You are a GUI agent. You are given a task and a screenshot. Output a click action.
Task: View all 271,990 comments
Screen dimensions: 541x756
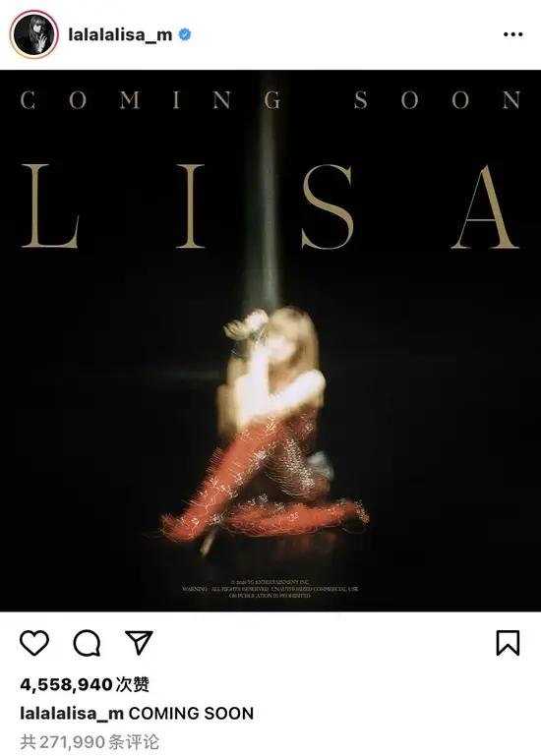point(90,742)
